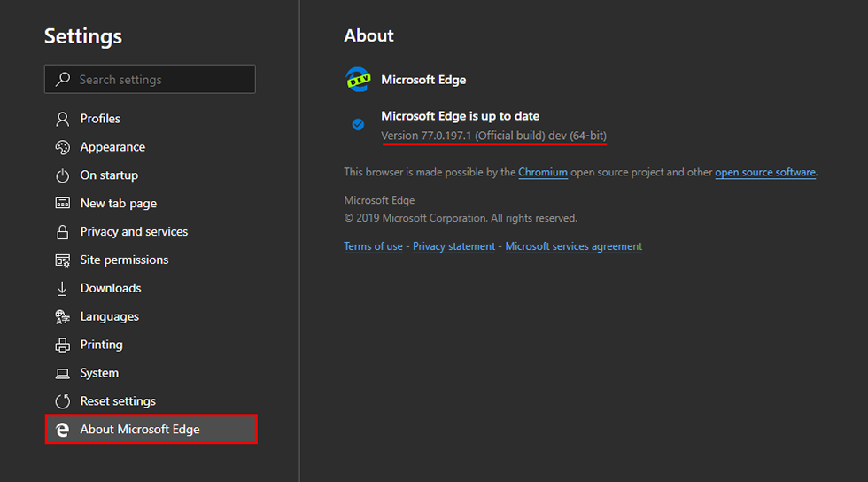Click the Microsoft Edge Dev logo
The width and height of the screenshot is (868, 482).
coord(358,80)
